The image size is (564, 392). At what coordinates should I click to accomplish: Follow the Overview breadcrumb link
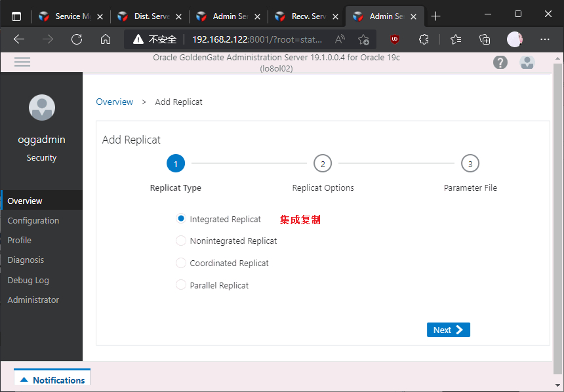pyautogui.click(x=115, y=102)
